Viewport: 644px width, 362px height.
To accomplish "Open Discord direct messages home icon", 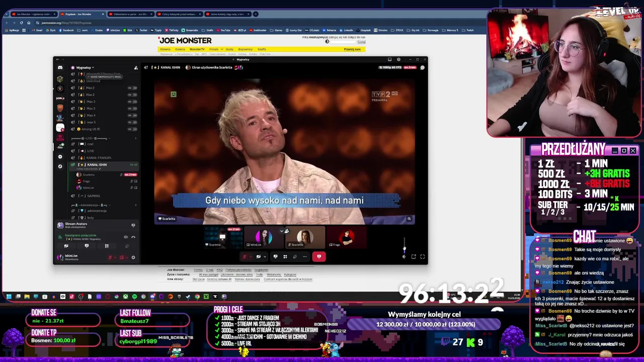I will click(x=60, y=67).
